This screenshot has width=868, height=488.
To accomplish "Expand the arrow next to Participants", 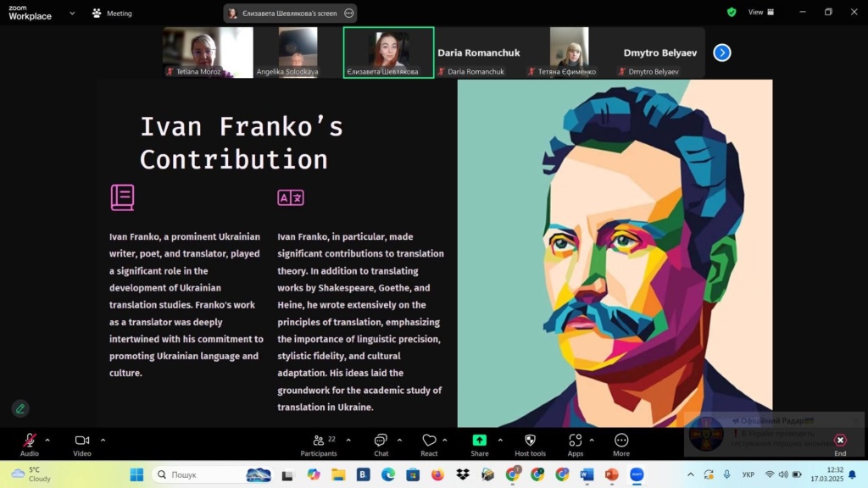I will click(x=348, y=441).
